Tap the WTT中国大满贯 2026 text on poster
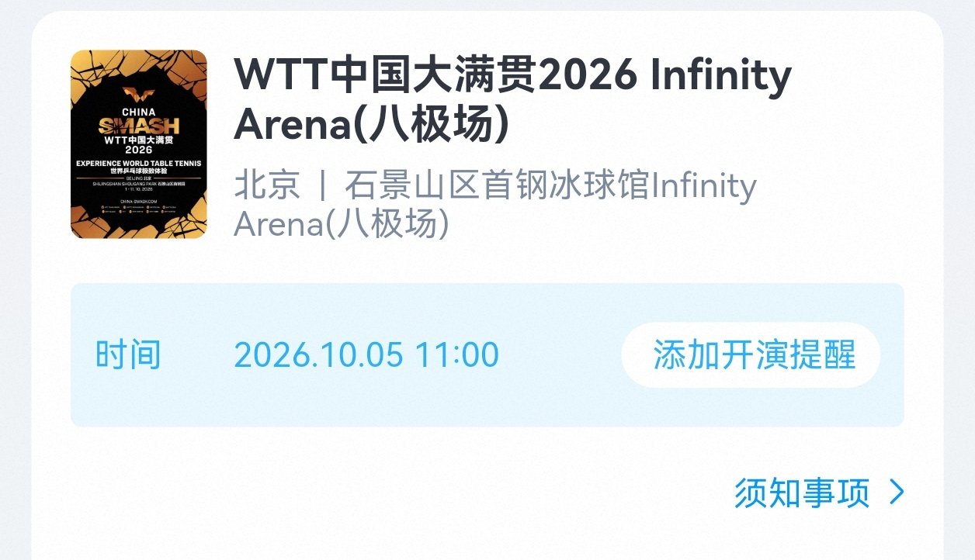Viewport: 975px width, 560px height. click(x=138, y=145)
